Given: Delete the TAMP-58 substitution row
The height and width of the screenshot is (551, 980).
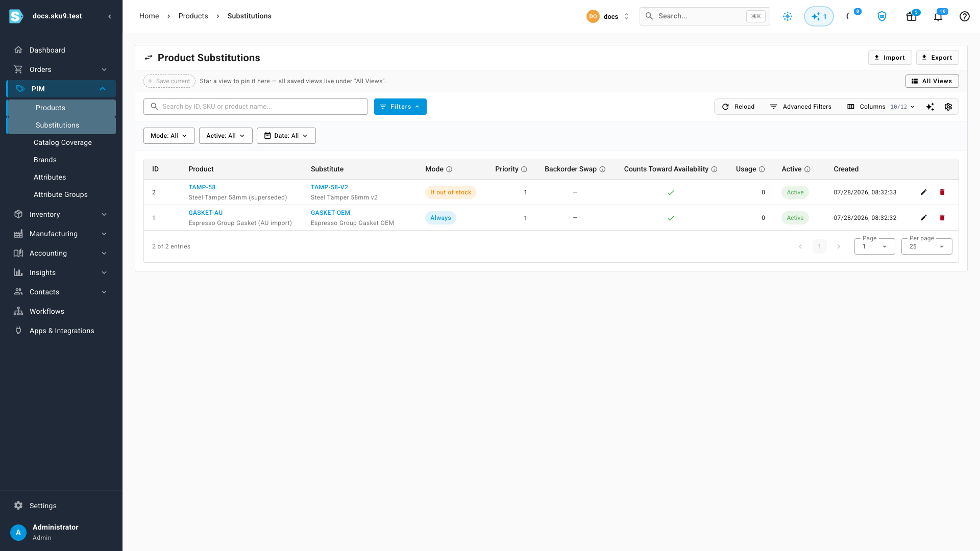Looking at the screenshot, I should [x=942, y=192].
